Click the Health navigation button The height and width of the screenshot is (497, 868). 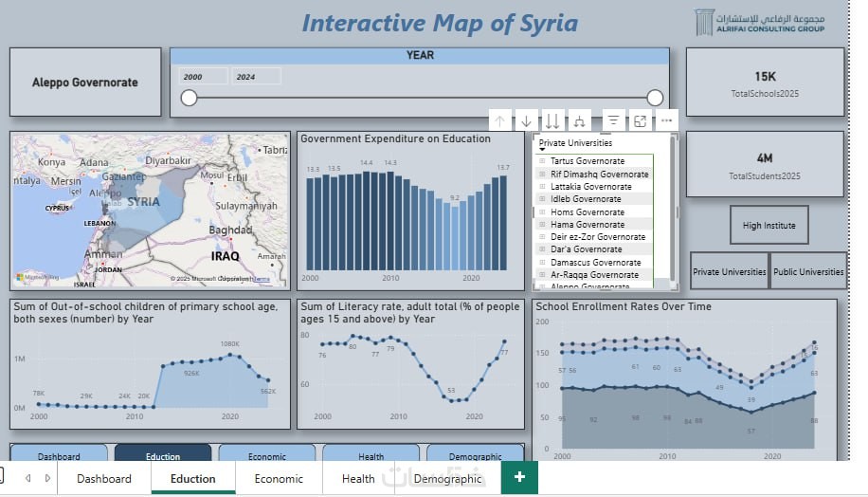pos(371,453)
